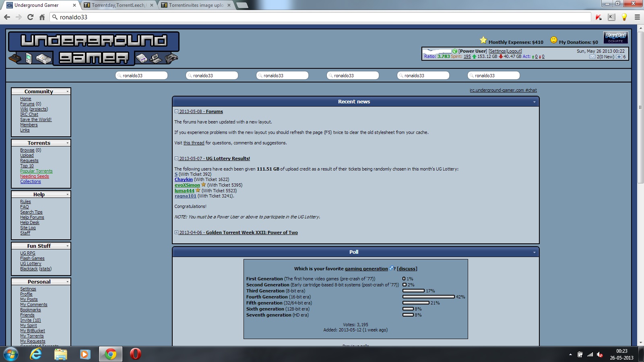Open Chaykin's user profile link
Screen dimensions: 644x362
[184, 179]
